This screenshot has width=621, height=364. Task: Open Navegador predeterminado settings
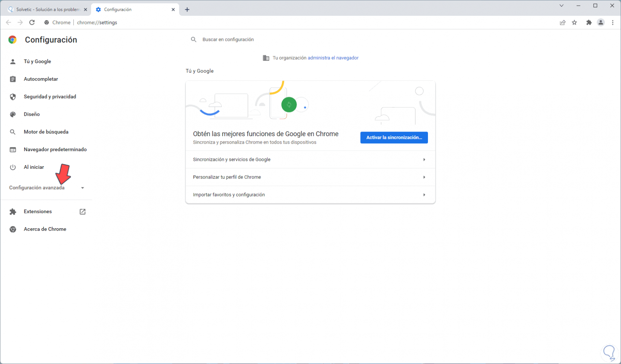click(x=55, y=150)
